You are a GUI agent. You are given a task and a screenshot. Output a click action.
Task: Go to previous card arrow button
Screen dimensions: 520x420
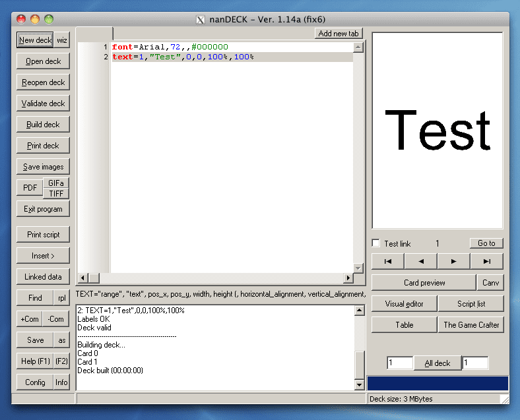point(421,261)
